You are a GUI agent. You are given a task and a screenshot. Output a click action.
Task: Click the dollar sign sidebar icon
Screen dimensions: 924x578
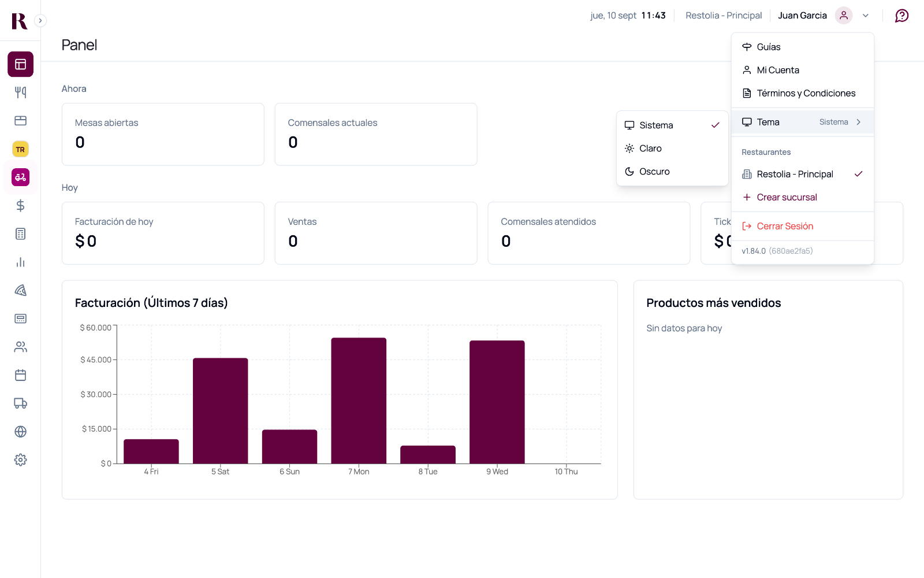(20, 206)
